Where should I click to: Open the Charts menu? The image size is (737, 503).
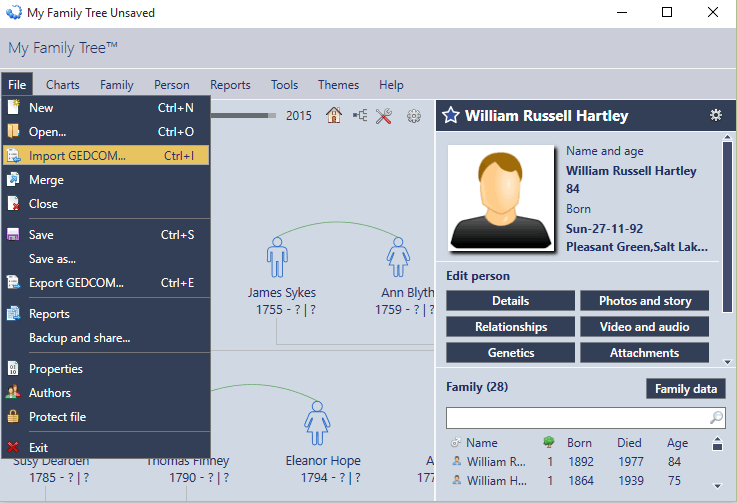pyautogui.click(x=63, y=85)
